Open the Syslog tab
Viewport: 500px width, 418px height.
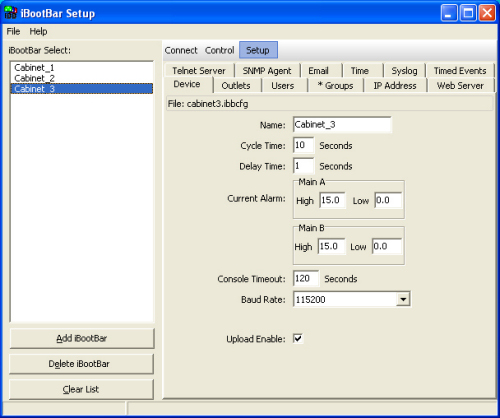404,71
